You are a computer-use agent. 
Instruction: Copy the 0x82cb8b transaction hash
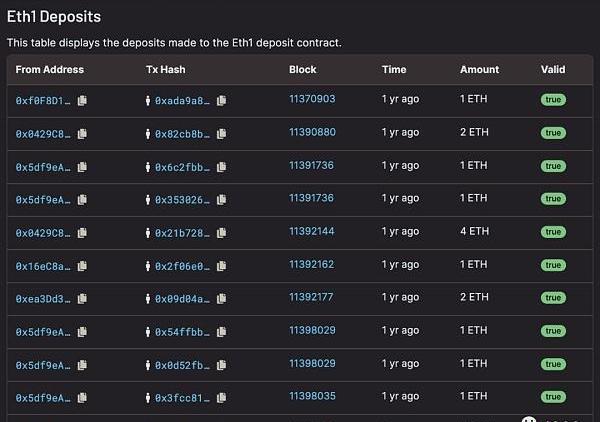tap(221, 133)
